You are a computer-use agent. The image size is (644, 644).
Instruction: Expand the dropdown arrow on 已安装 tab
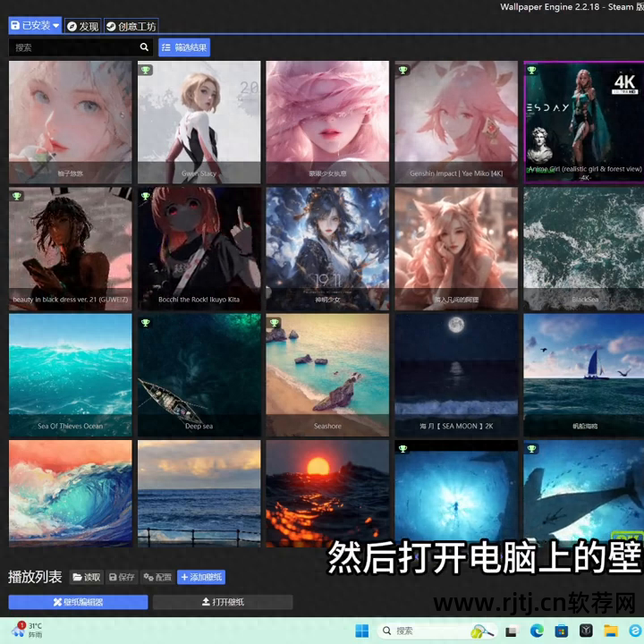point(56,26)
